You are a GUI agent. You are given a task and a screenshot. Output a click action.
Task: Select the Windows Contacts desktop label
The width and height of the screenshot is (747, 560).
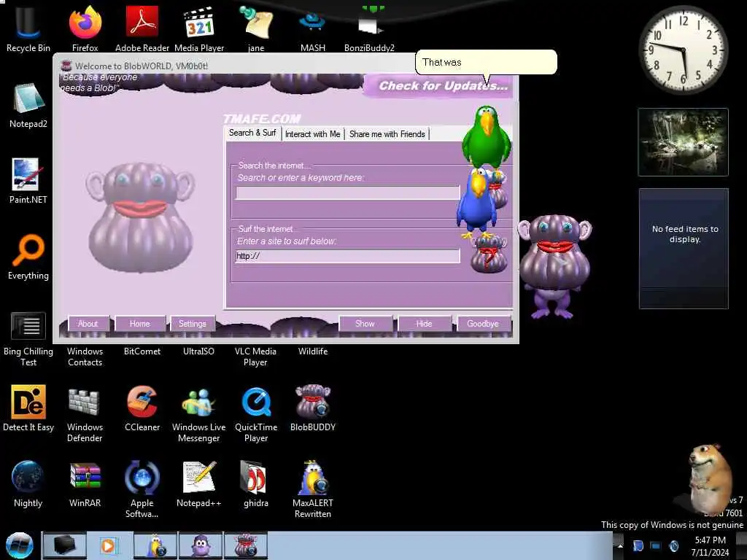point(85,357)
